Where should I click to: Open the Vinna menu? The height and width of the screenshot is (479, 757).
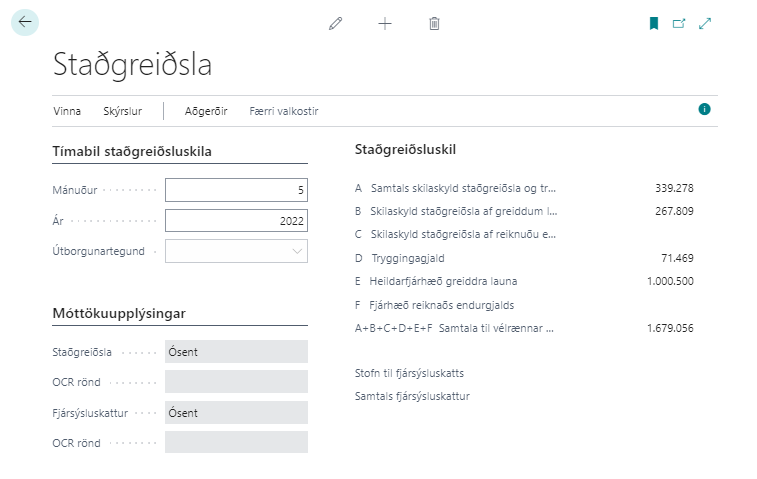tap(67, 111)
